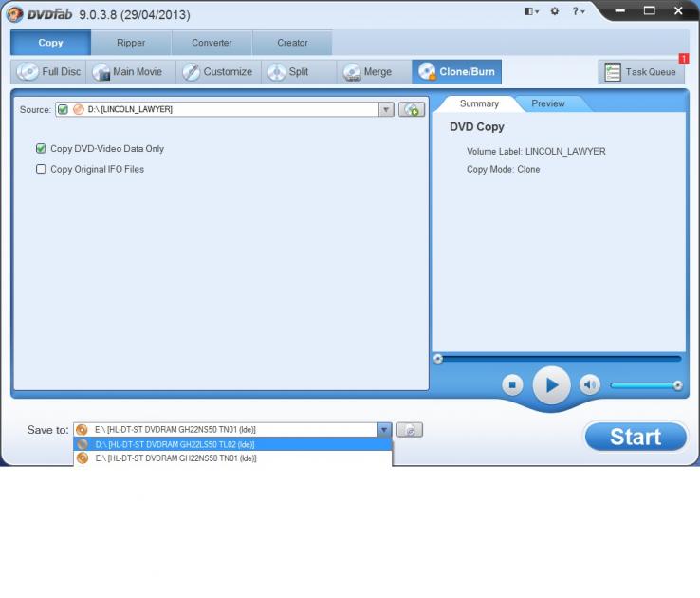The width and height of the screenshot is (700, 598).
Task: Open the Creator tab
Action: (x=292, y=43)
